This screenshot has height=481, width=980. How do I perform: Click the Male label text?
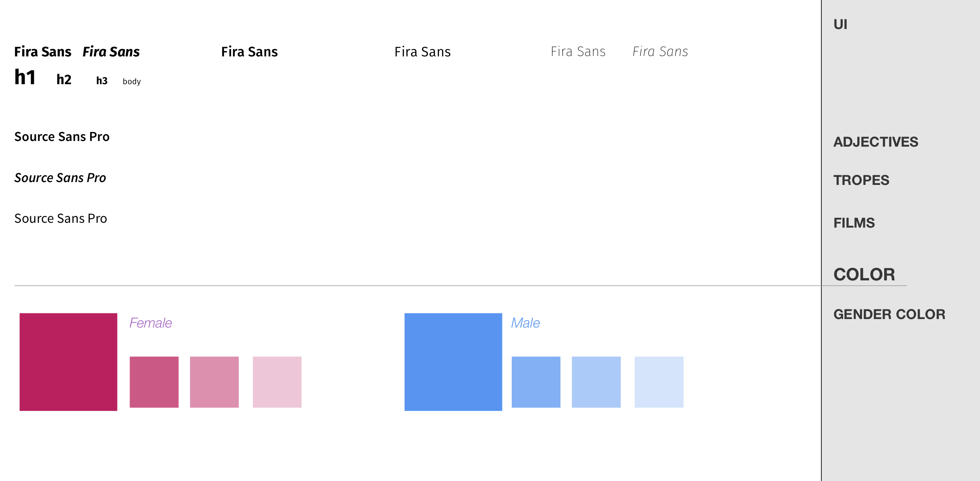pyautogui.click(x=525, y=323)
